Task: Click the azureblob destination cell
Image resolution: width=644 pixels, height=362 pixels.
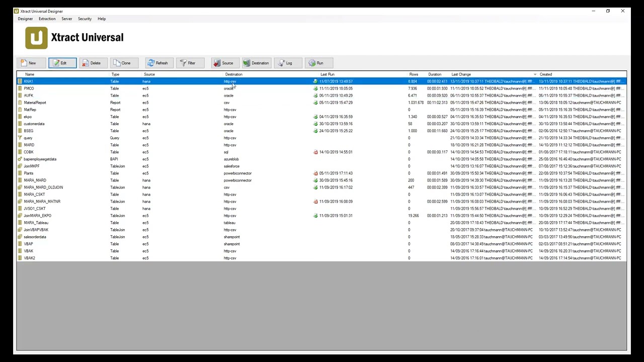Action: (x=231, y=159)
